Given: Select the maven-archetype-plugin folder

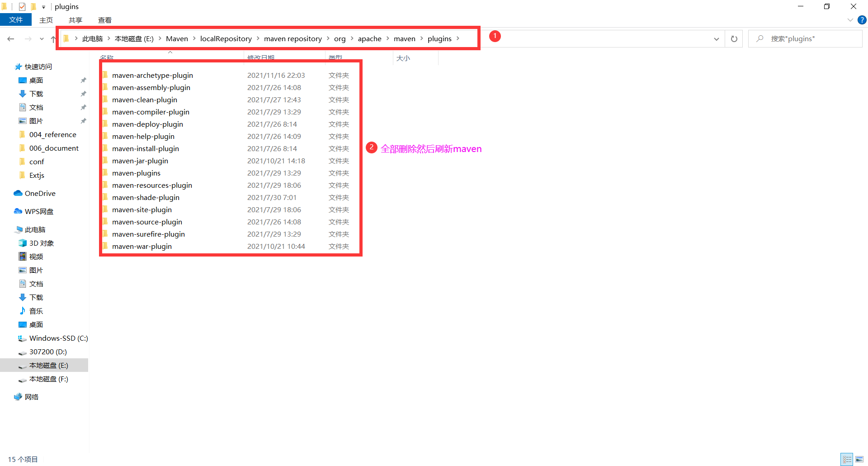Looking at the screenshot, I should (152, 75).
